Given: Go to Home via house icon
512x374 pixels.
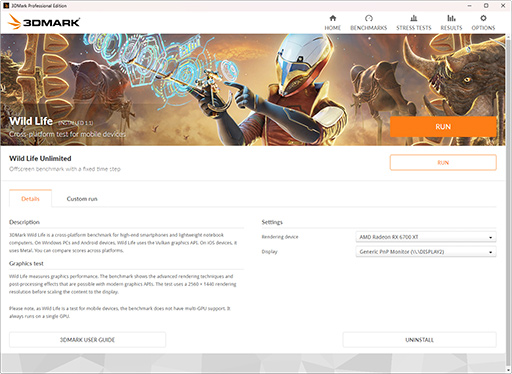Looking at the screenshot, I should pyautogui.click(x=333, y=18).
